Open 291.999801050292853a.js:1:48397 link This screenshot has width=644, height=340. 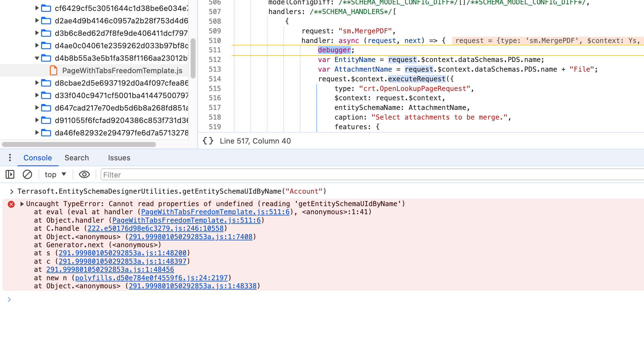pos(122,262)
